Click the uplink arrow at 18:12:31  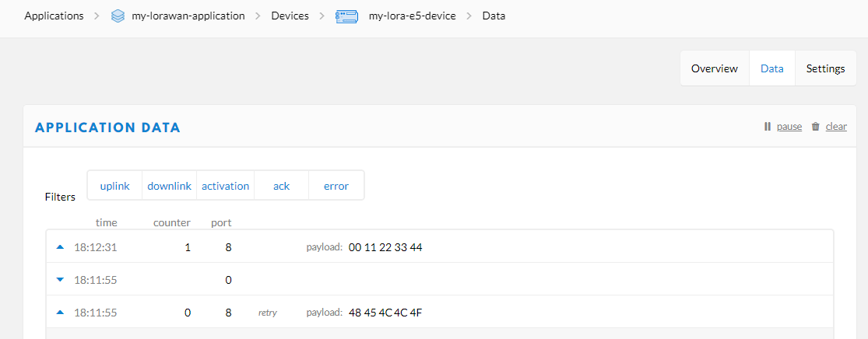61,247
